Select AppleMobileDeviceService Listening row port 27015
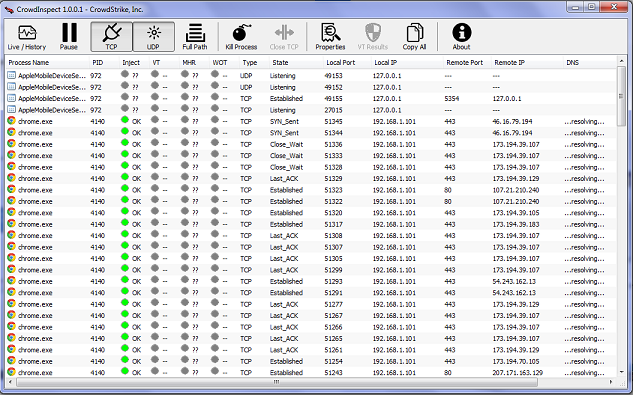Image resolution: width=633 pixels, height=395 pixels. pyautogui.click(x=311, y=110)
